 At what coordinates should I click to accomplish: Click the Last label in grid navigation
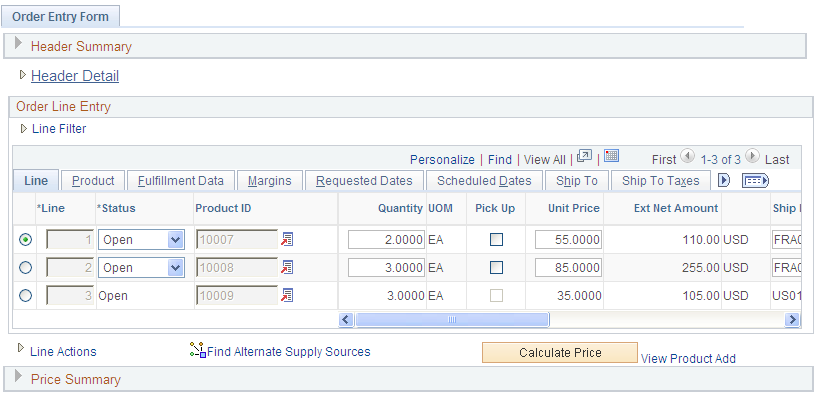[x=777, y=160]
